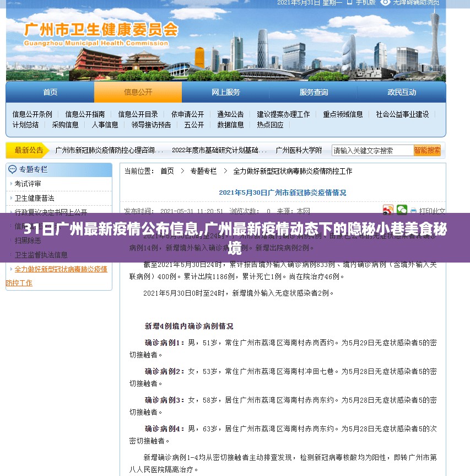Open the 网上服务 navigation tab
470x476 pixels.
[226, 92]
